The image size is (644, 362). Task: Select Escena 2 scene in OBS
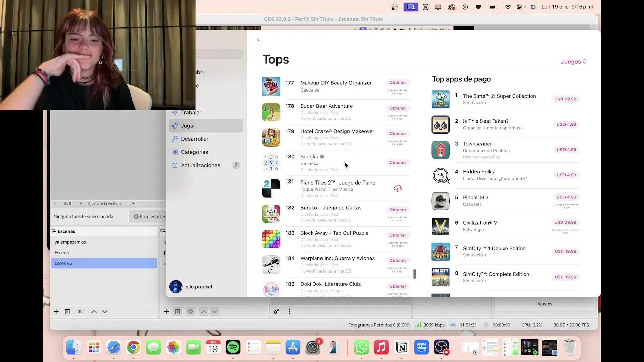[104, 263]
